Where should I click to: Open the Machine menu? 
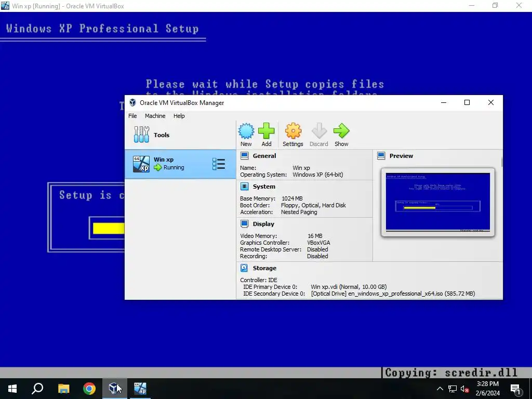tap(155, 116)
